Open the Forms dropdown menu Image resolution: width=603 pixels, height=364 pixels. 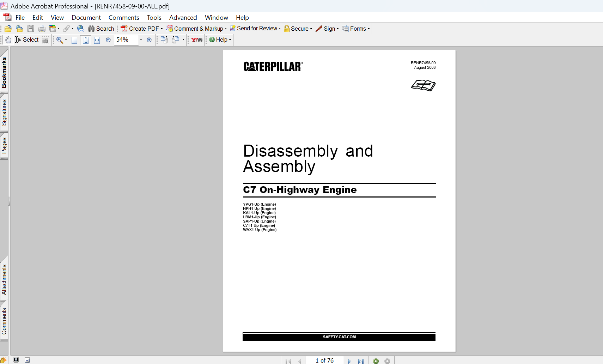tap(356, 29)
